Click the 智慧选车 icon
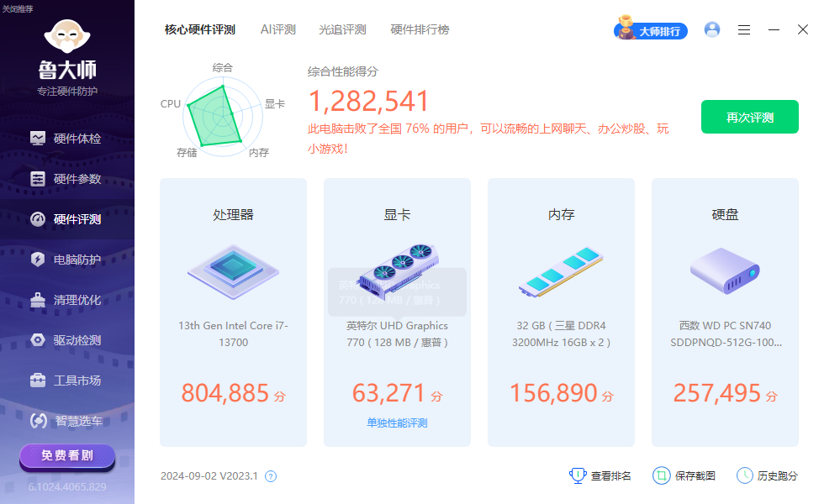The image size is (824, 504). (x=39, y=421)
